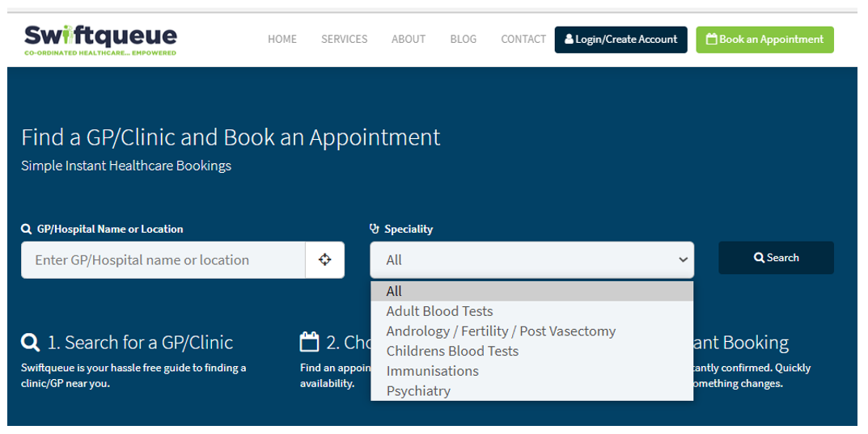This screenshot has width=868, height=434.
Task: Click the Swiftqueue logo
Action: [100, 40]
